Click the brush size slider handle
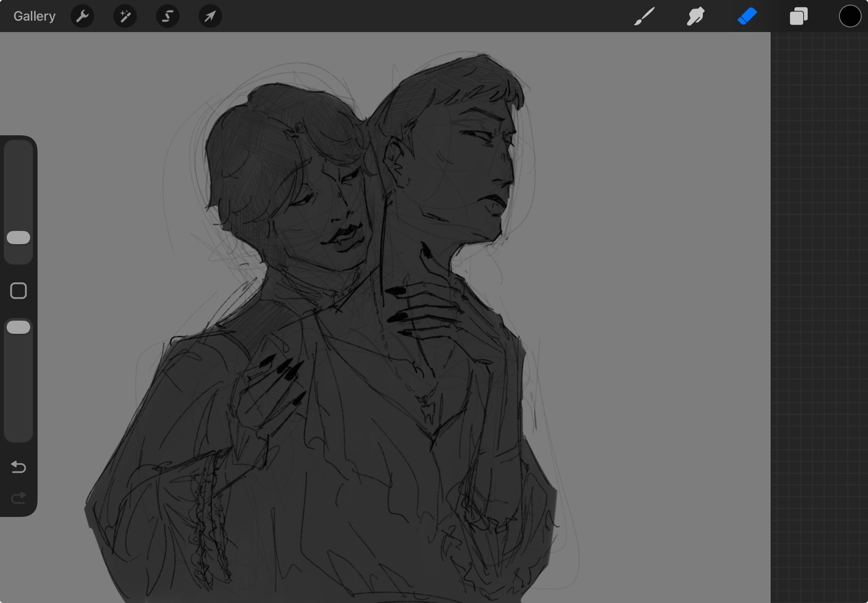This screenshot has width=868, height=603. pyautogui.click(x=18, y=238)
